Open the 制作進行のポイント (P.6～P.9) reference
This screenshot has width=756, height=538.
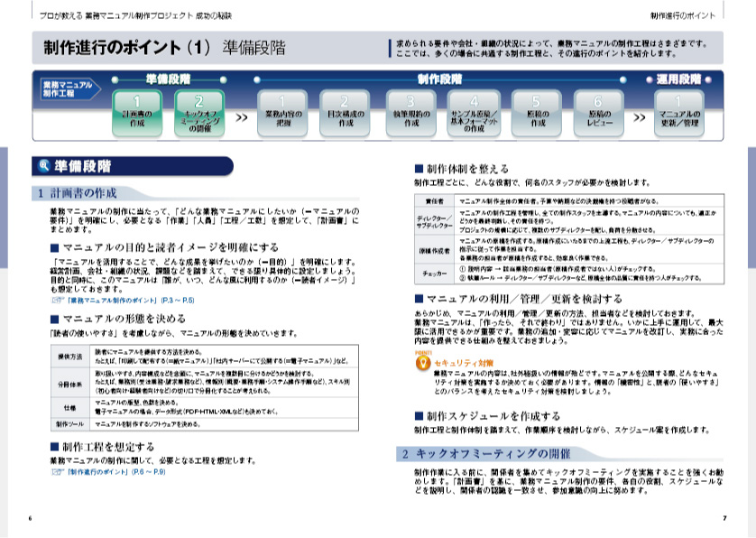tap(120, 471)
